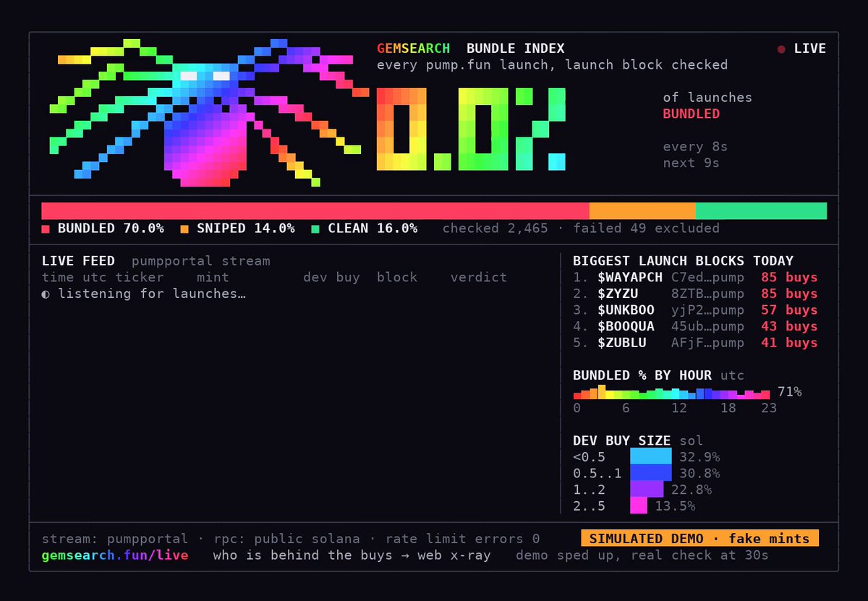The image size is (868, 601).
Task: Select the green clean segment of the bar
Action: point(761,210)
